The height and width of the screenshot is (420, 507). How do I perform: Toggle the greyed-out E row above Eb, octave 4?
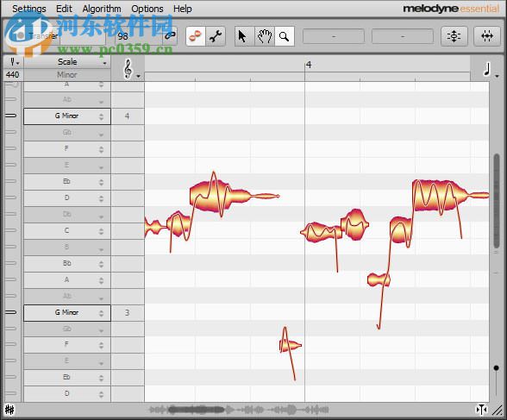click(x=67, y=166)
